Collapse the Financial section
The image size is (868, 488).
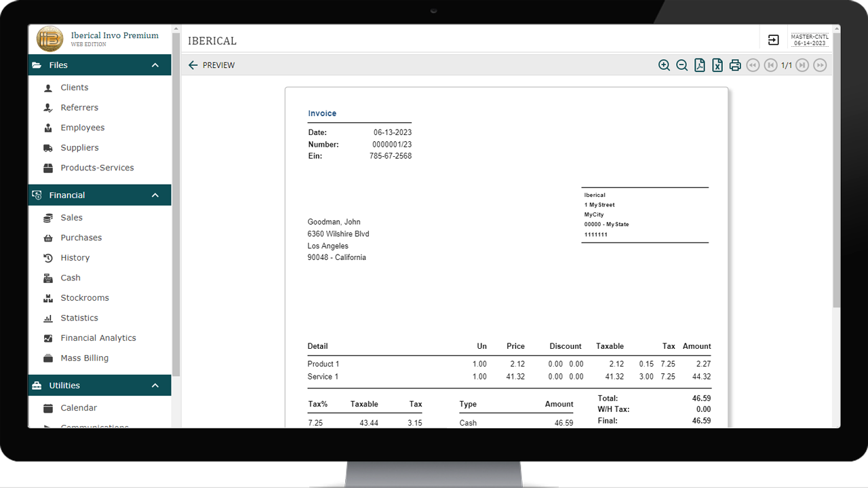pyautogui.click(x=155, y=195)
